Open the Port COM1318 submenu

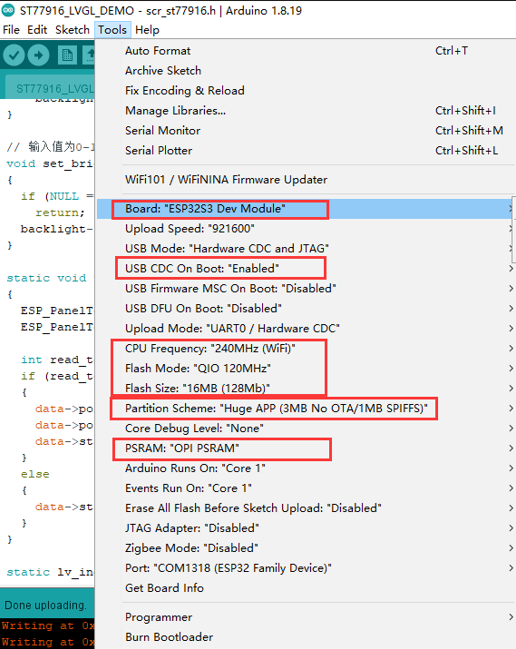306,568
